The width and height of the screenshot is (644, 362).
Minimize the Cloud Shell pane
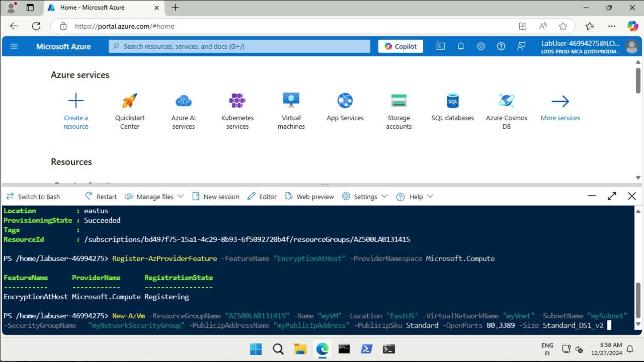pos(592,197)
